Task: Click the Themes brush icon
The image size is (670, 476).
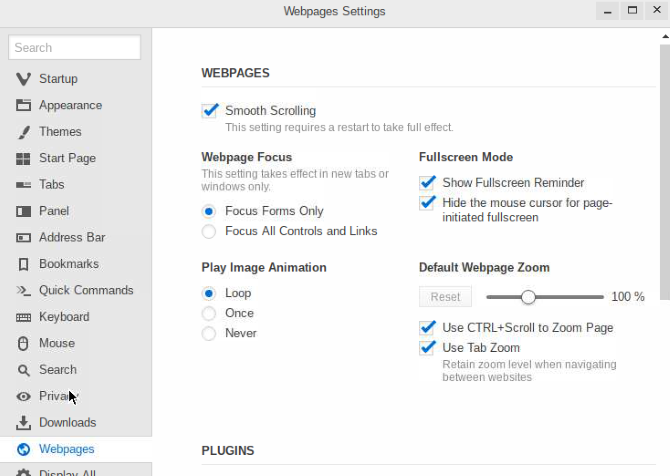Action: 24,132
